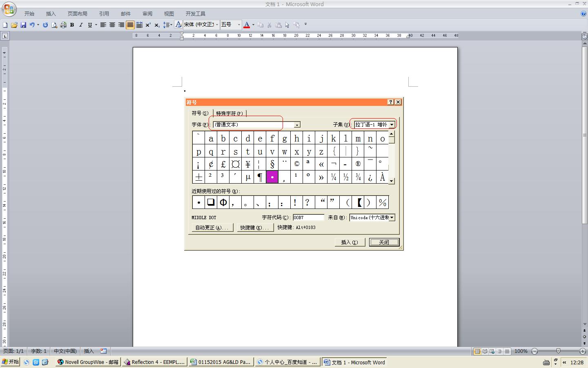The height and width of the screenshot is (368, 588).
Task: Switch to Print Layout view icon
Action: tap(477, 351)
